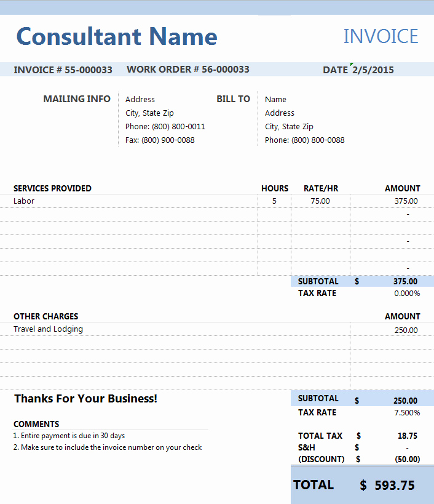Click the total tax value 18.75
The height and width of the screenshot is (504, 434).
click(x=408, y=436)
